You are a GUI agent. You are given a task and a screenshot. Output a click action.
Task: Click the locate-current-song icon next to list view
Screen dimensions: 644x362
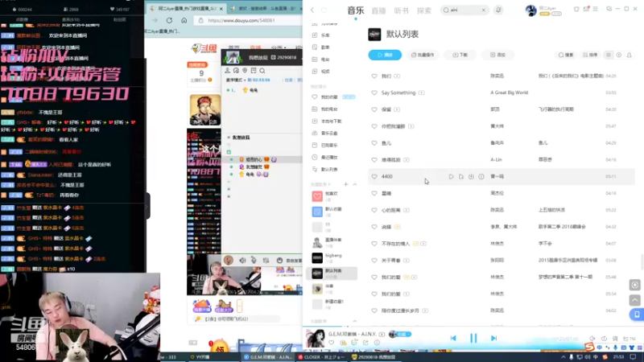618,55
